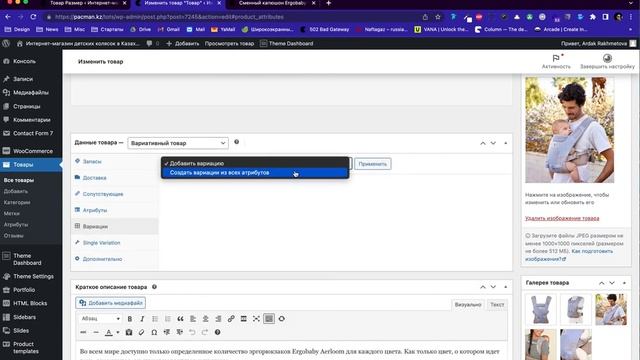Viewport: 640px width, 360px height.
Task: Switch to the Сопутствующие tab
Action: point(102,194)
